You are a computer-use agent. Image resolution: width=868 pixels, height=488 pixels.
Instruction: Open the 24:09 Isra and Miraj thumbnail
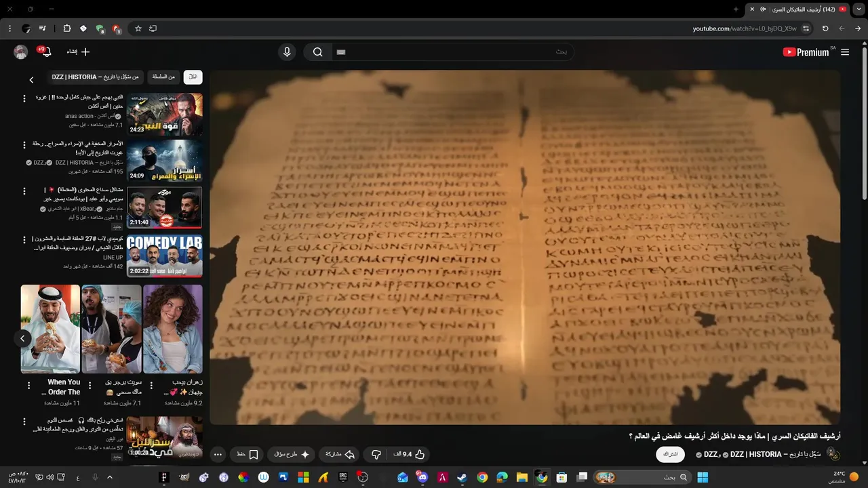point(165,161)
